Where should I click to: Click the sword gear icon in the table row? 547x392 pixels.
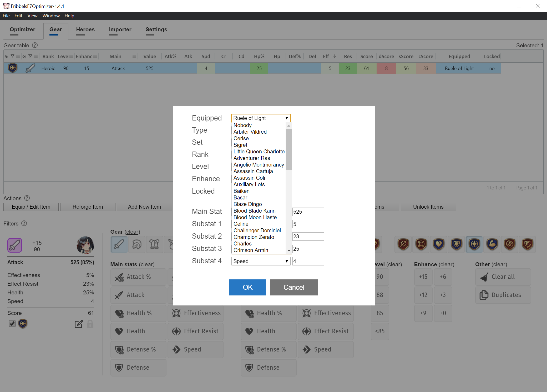[30, 68]
